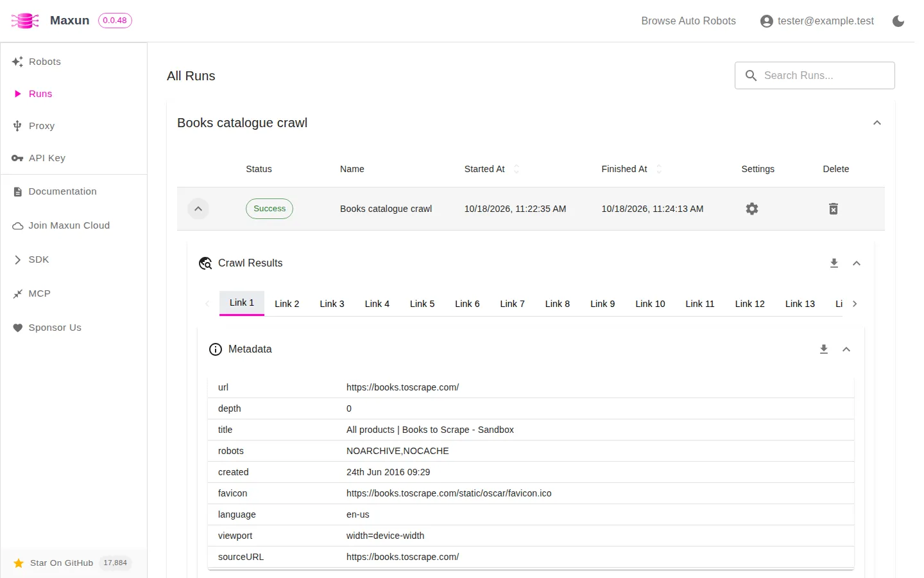Viewport: 924px width, 578px height.
Task: Select the Link 5 tab
Action: [x=422, y=304]
